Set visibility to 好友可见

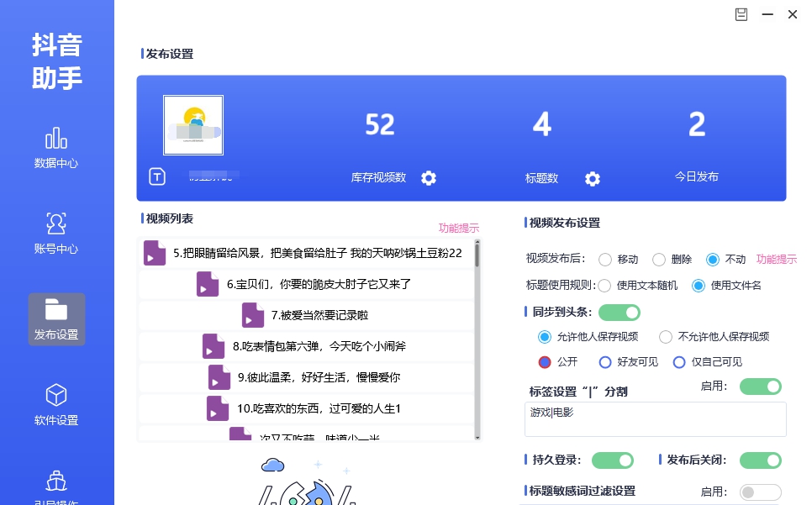(x=605, y=362)
